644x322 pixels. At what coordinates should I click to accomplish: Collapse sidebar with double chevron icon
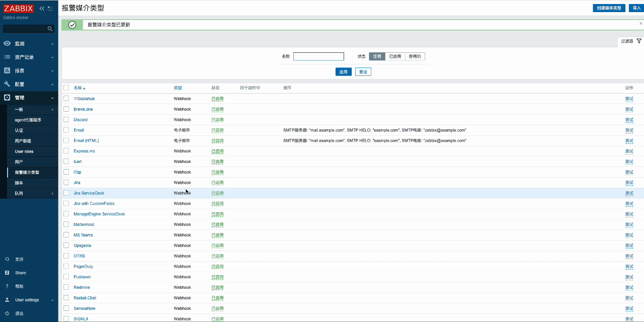[42, 9]
